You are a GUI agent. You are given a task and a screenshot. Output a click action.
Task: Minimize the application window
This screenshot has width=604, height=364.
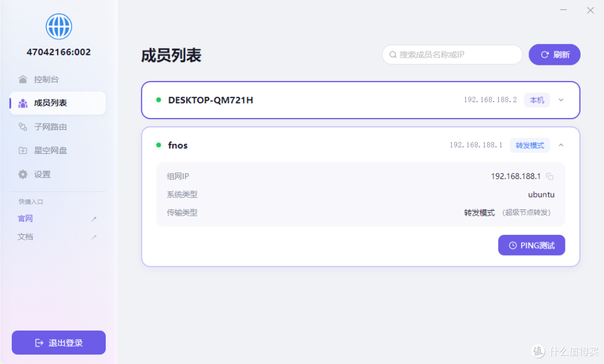point(563,10)
